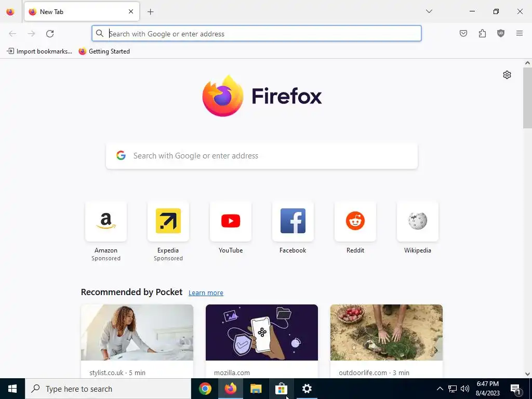Open a new tab with plus button
This screenshot has height=399, width=532.
tap(151, 12)
